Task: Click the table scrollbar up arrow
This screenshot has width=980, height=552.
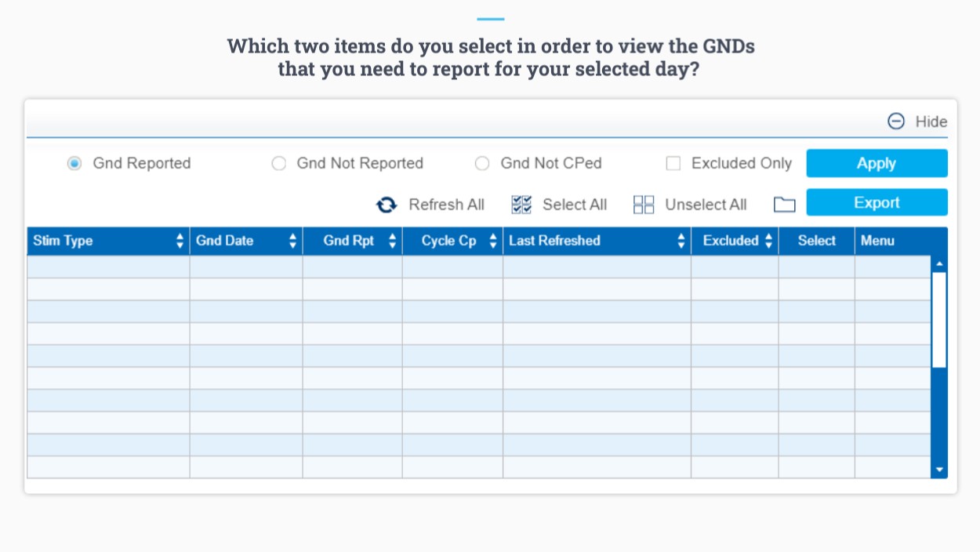Action: [939, 263]
